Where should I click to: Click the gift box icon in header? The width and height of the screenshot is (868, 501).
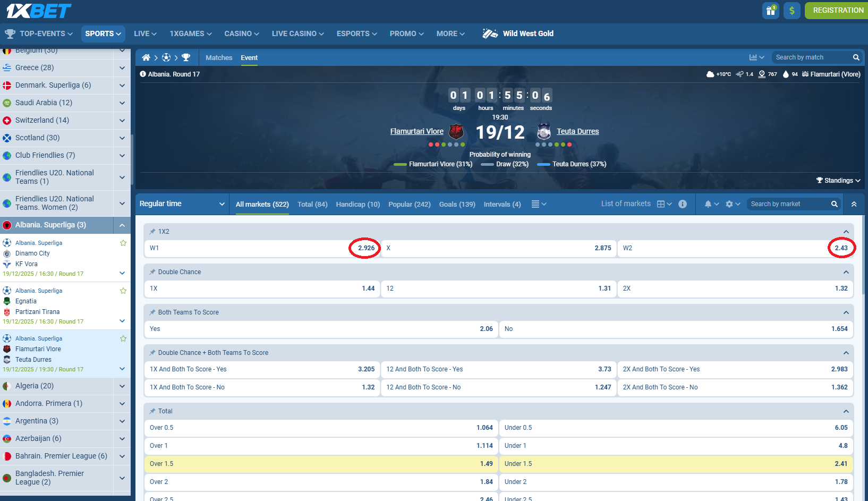[771, 10]
